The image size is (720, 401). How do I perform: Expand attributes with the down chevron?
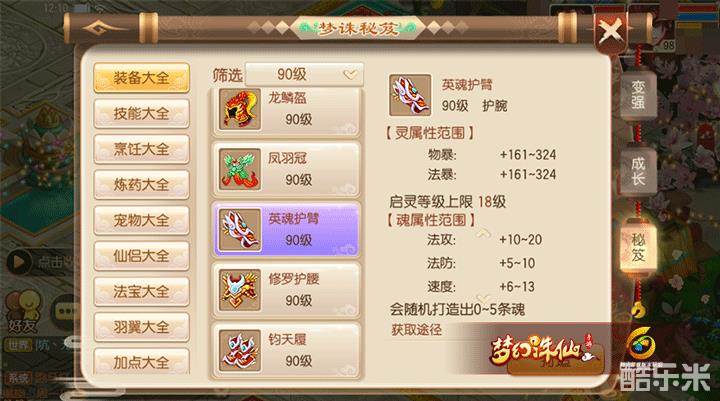pos(483,299)
